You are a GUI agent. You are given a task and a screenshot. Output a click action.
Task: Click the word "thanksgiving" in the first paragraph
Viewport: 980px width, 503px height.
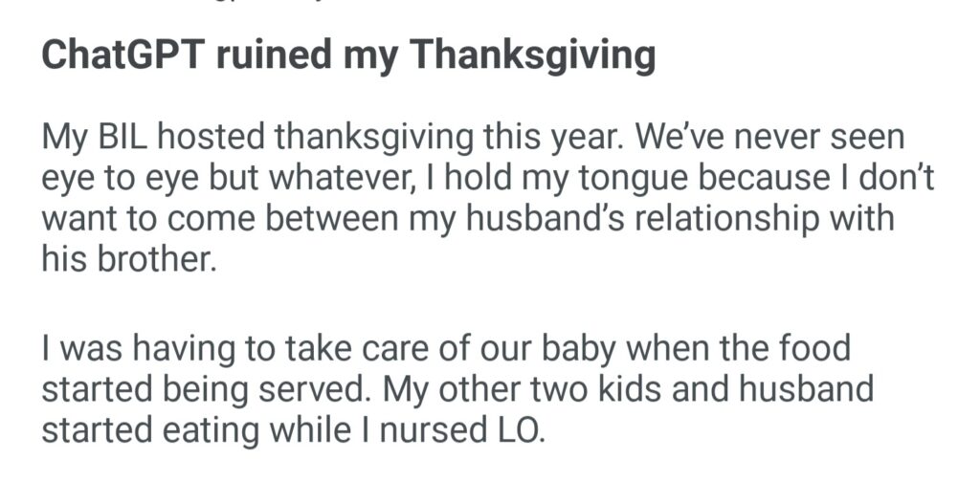pyautogui.click(x=374, y=139)
